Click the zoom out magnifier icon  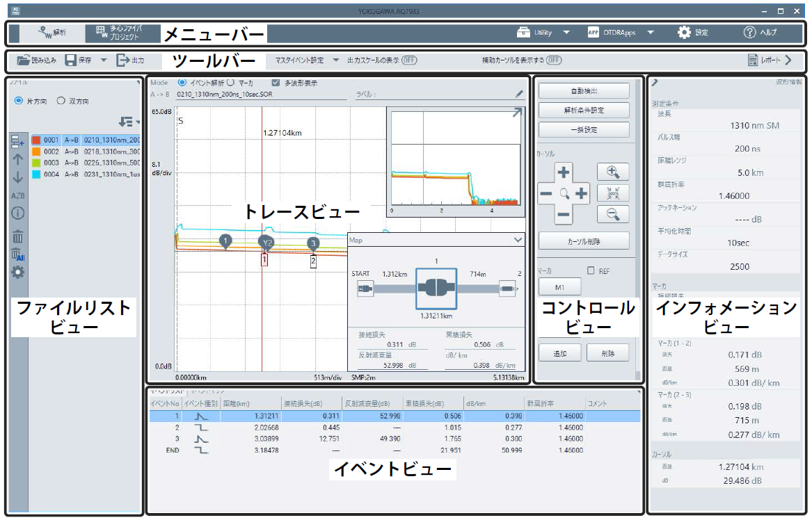tap(613, 215)
